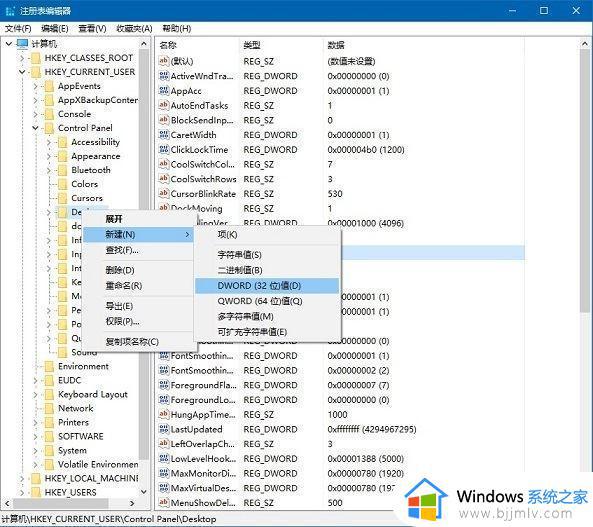
Task: Open the 编辑(E) menu
Action: coord(54,28)
